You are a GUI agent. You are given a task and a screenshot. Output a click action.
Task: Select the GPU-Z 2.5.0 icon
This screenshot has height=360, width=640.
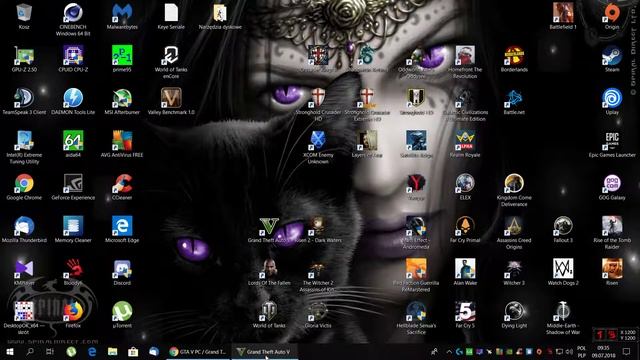24,59
